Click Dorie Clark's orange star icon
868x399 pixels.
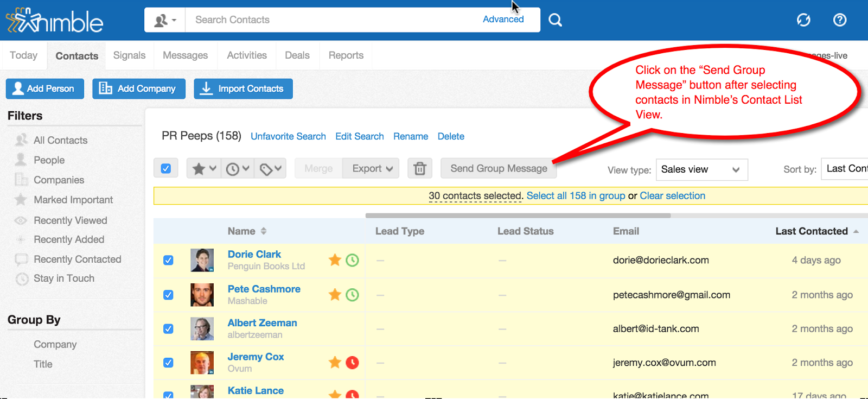[335, 260]
